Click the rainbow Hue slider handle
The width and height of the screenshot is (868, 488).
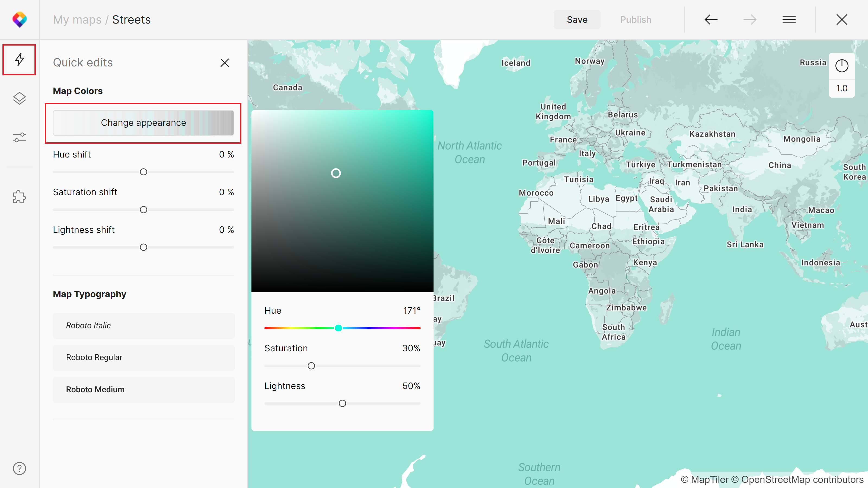click(x=338, y=328)
